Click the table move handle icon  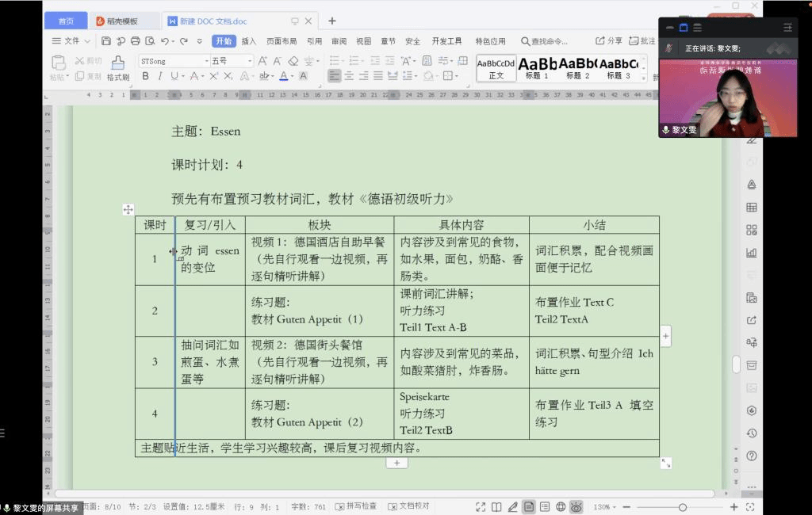128,209
